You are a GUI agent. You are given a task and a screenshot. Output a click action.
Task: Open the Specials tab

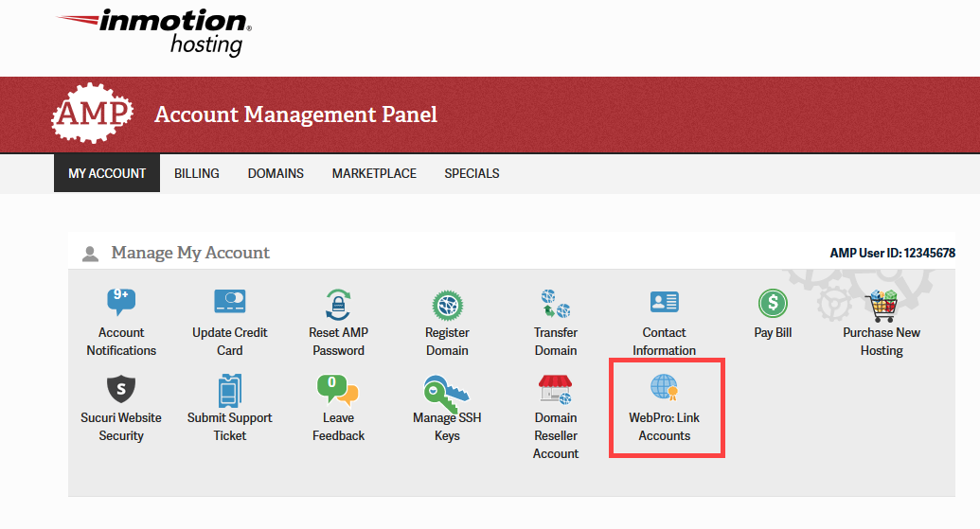point(472,173)
